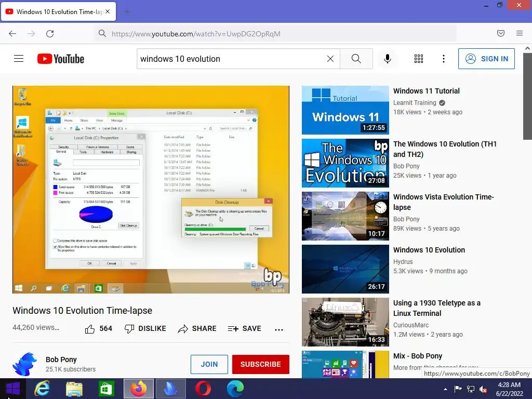
Task: Launch Internet Explorer from taskbar
Action: coord(42,389)
